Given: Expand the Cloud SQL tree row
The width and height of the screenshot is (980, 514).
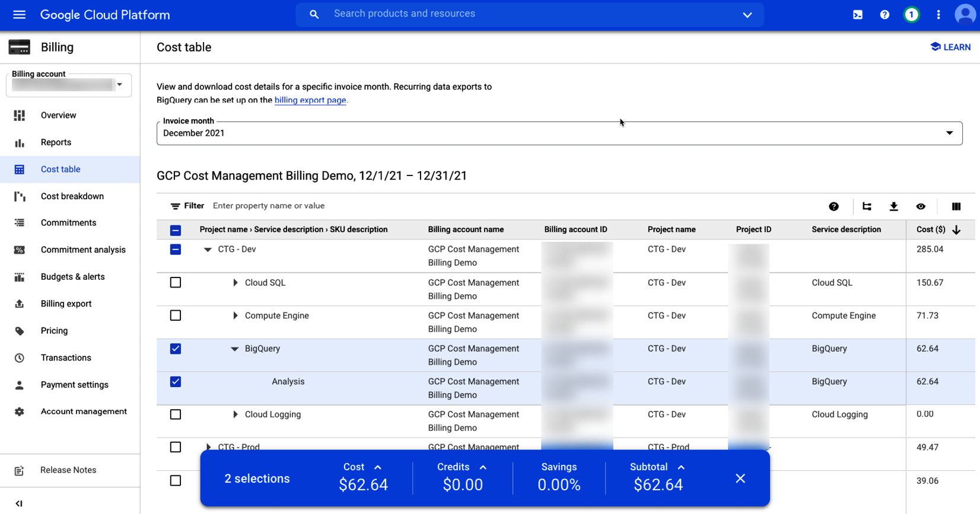Looking at the screenshot, I should (235, 283).
